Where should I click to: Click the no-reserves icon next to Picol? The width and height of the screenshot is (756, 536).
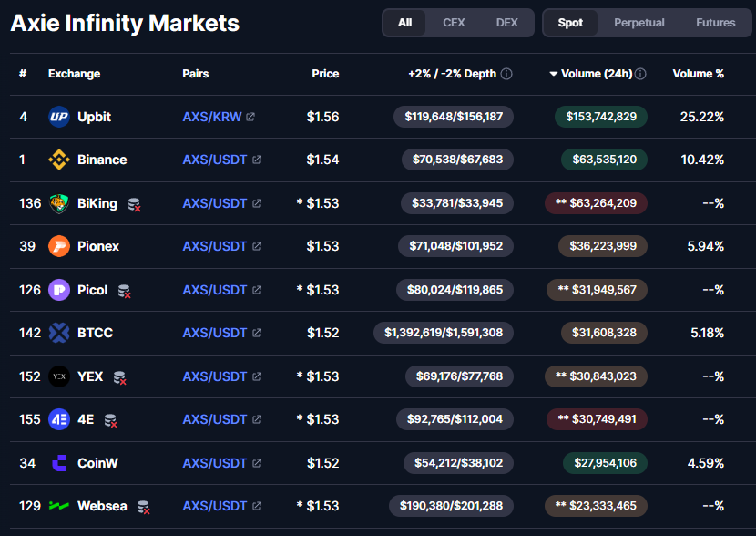(x=125, y=292)
